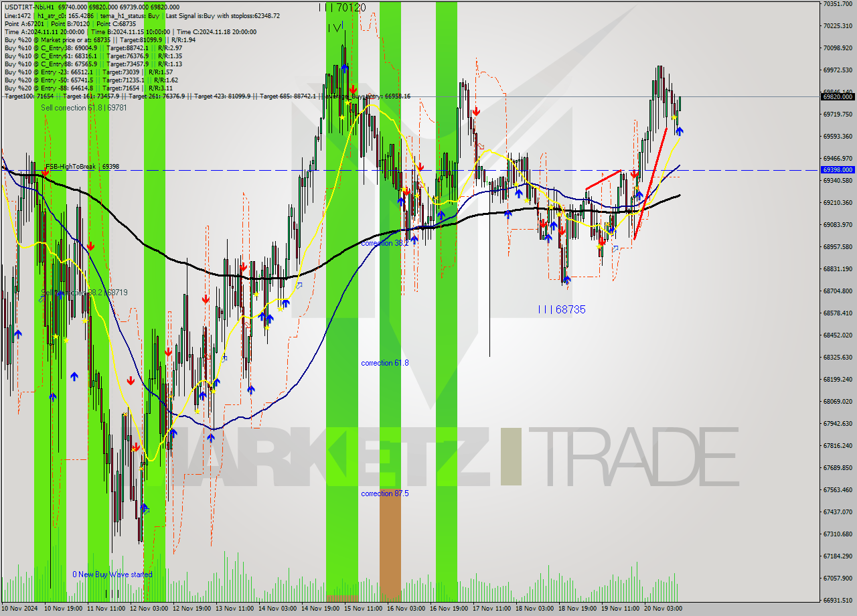The width and height of the screenshot is (857, 616).
Task: Click the 68452.020 price axis label
Action: click(x=838, y=335)
